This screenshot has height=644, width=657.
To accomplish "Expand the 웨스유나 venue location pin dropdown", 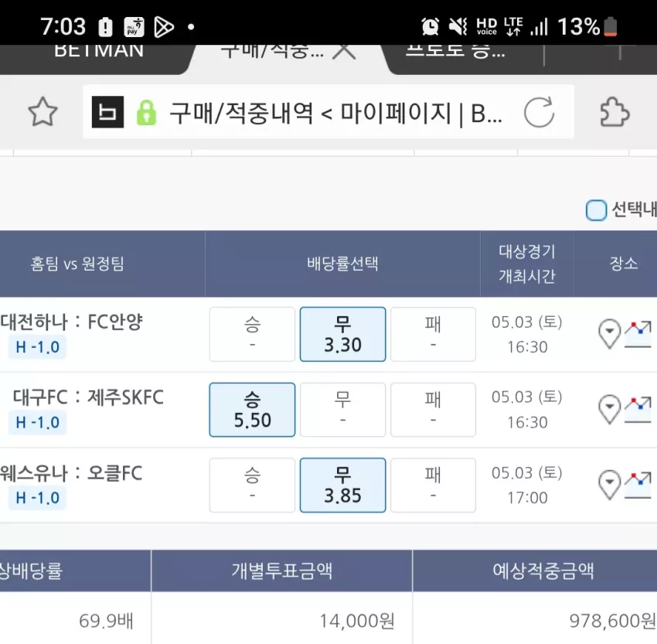I will [610, 485].
